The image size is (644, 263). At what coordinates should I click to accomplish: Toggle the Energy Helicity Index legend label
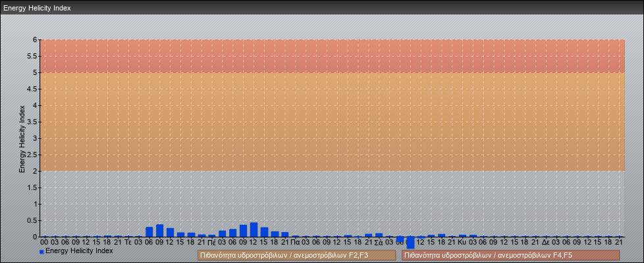[79, 251]
